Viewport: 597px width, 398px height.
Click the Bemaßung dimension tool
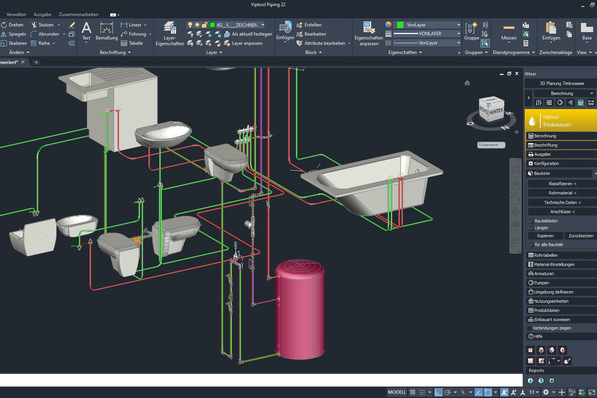(107, 30)
